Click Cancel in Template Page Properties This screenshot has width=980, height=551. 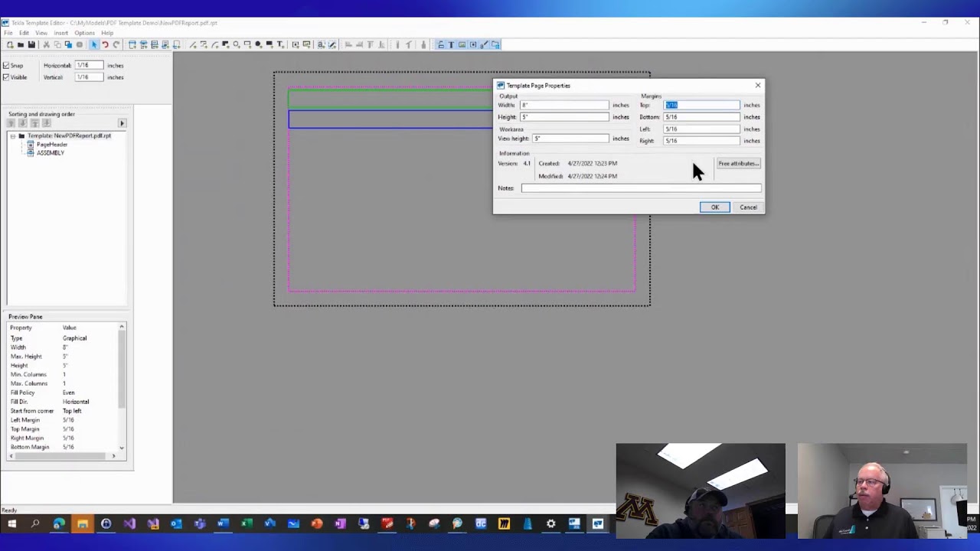click(748, 207)
